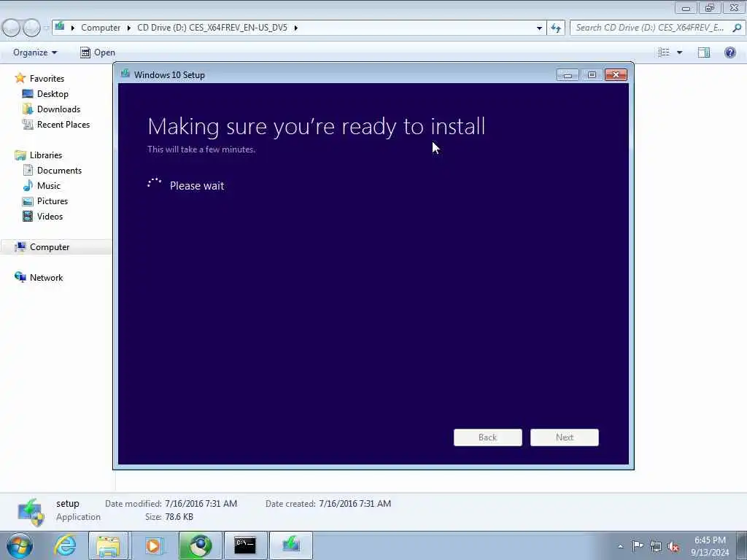Click the Favorites star icon
This screenshot has width=747, height=560.
[20, 77]
